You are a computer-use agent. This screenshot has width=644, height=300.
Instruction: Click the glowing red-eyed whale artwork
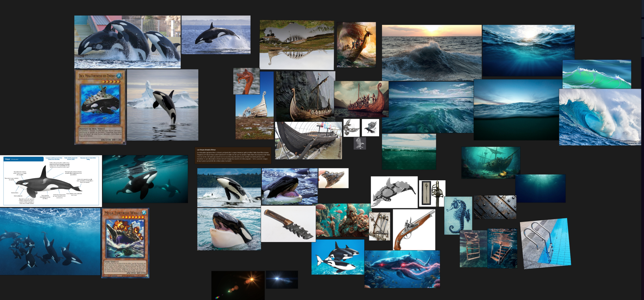402,269
